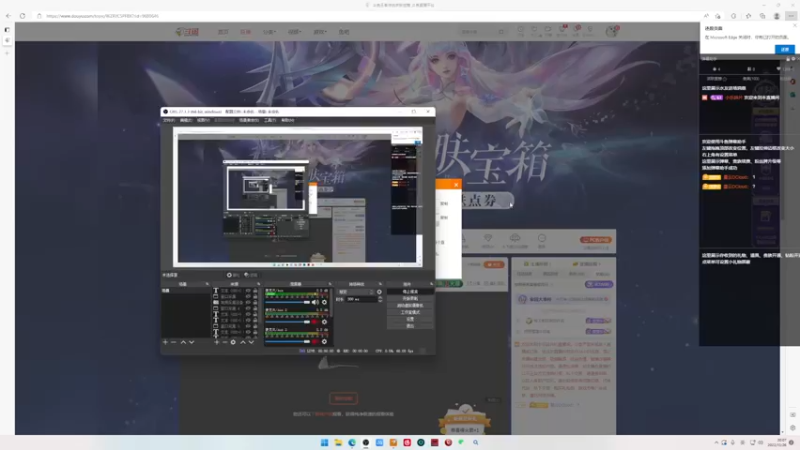Screen dimensions: 800x450
Task: Open source properties gear in Sources footer
Action: point(233,342)
